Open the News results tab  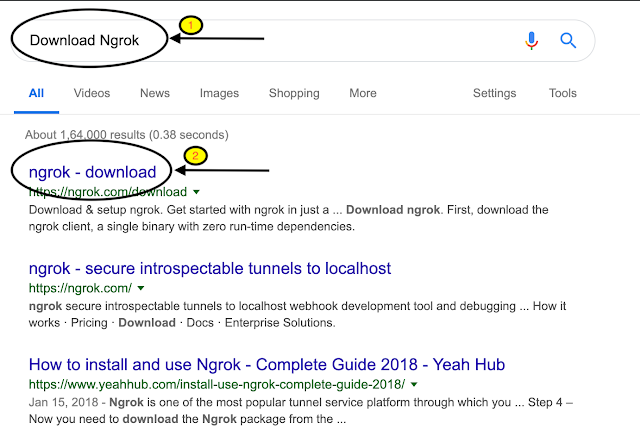(155, 93)
